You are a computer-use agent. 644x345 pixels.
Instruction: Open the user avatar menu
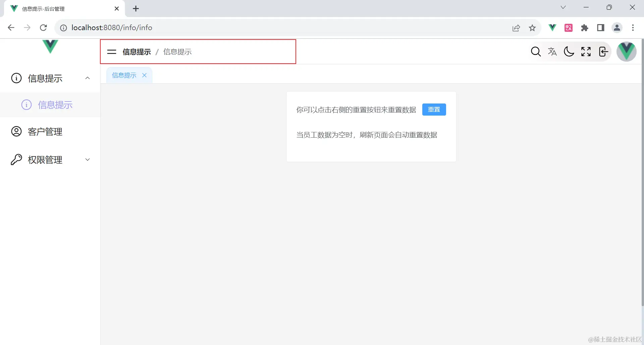pos(627,52)
